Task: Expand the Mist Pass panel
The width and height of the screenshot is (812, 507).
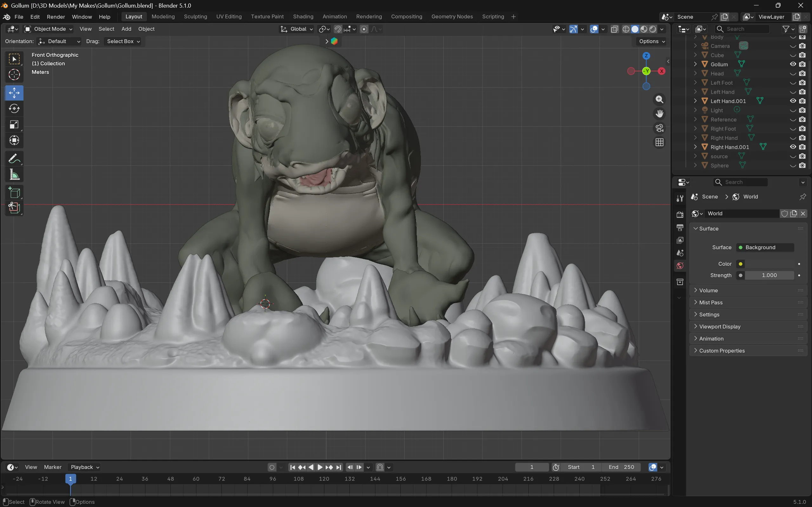Action: tap(748, 302)
